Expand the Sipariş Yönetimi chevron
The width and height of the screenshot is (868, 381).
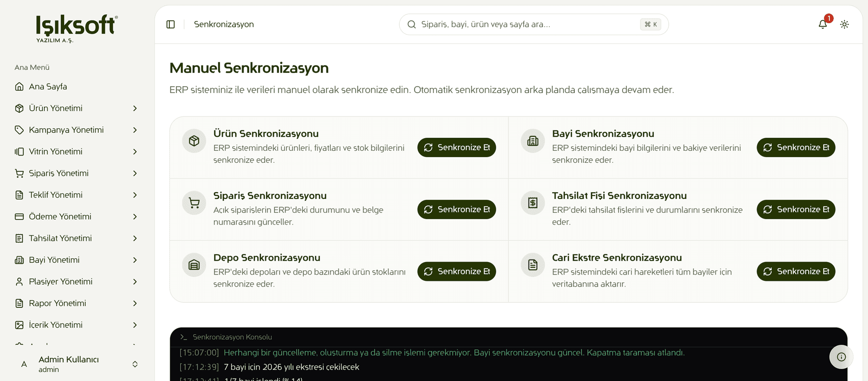tap(135, 173)
